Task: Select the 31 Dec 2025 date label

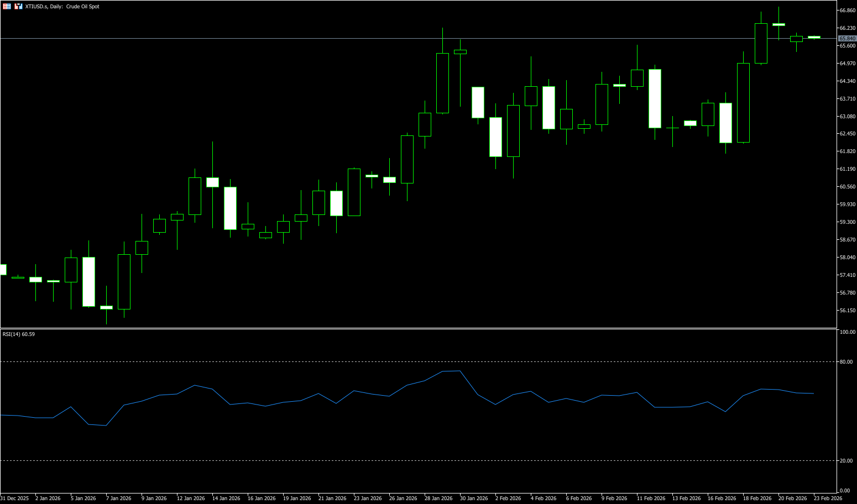Action: pyautogui.click(x=15, y=498)
